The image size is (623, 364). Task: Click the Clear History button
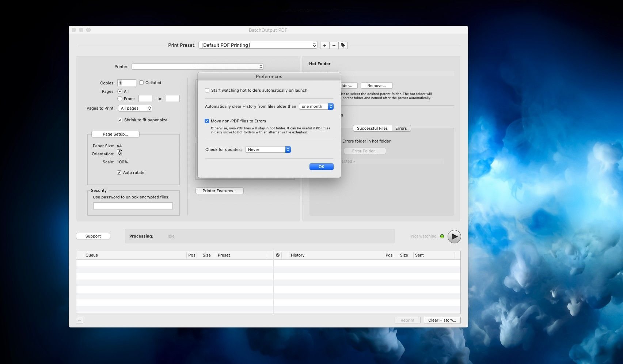point(442,320)
